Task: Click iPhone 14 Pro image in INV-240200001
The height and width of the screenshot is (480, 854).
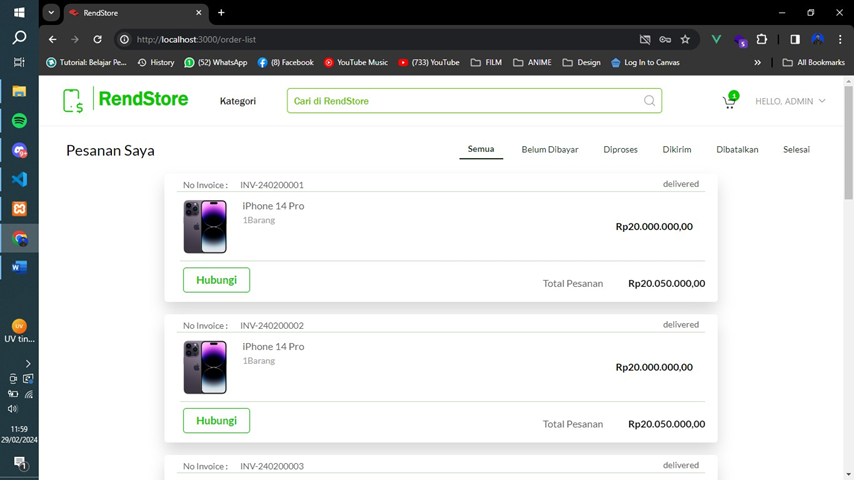Action: [x=205, y=227]
